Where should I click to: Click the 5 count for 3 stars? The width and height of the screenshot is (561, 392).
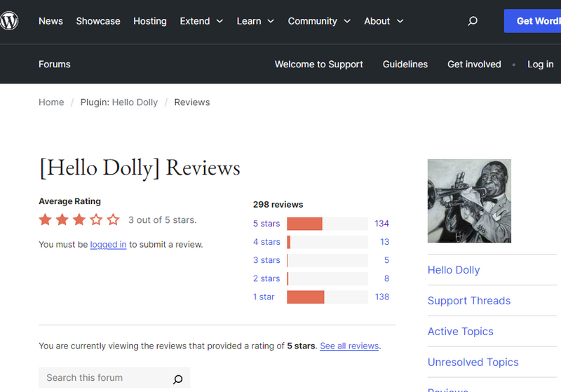[387, 260]
